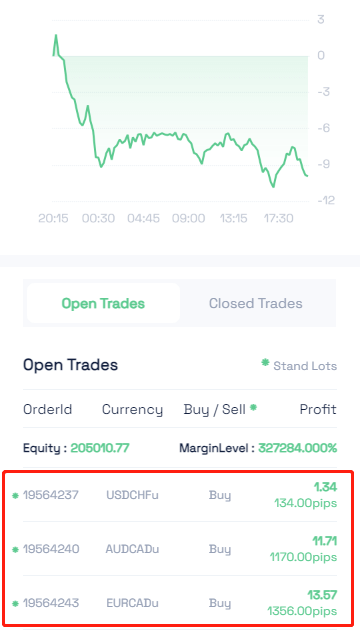Toggle the Stand Lots display
Viewport: 360px width, 638px height.
coord(305,366)
